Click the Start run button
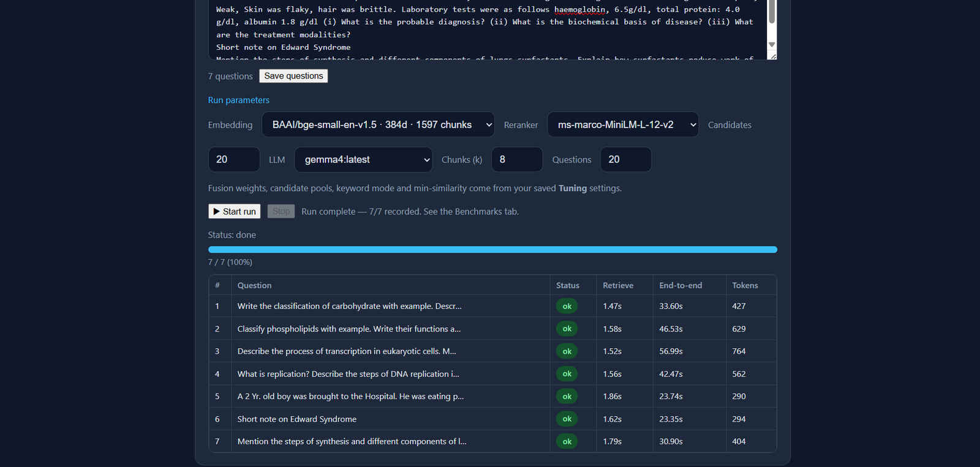 click(x=235, y=211)
